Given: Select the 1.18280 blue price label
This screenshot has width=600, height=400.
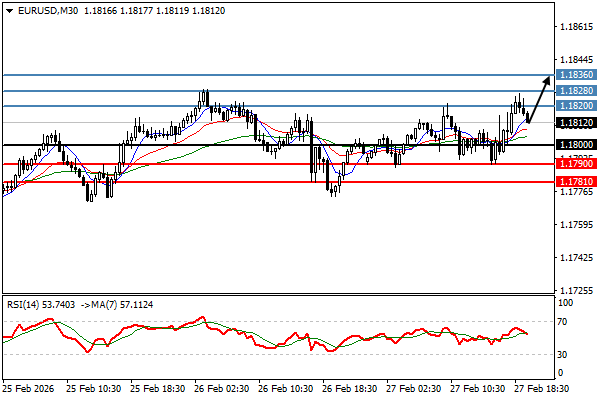Looking at the screenshot, I should click(576, 90).
